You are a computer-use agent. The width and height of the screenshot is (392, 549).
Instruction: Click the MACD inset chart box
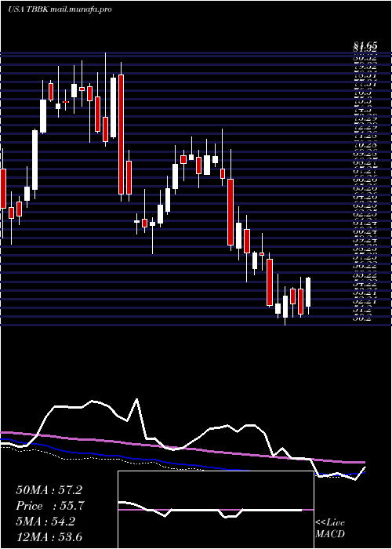(216, 510)
